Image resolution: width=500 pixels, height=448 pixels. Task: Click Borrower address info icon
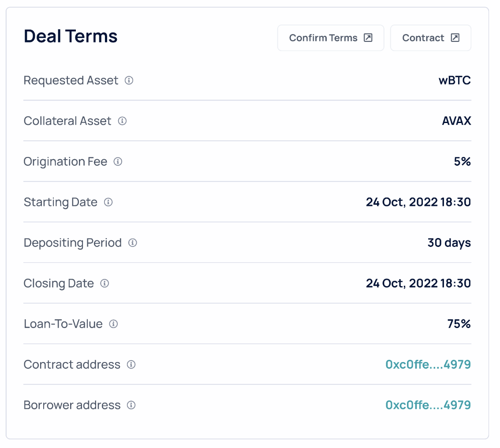coord(131,405)
